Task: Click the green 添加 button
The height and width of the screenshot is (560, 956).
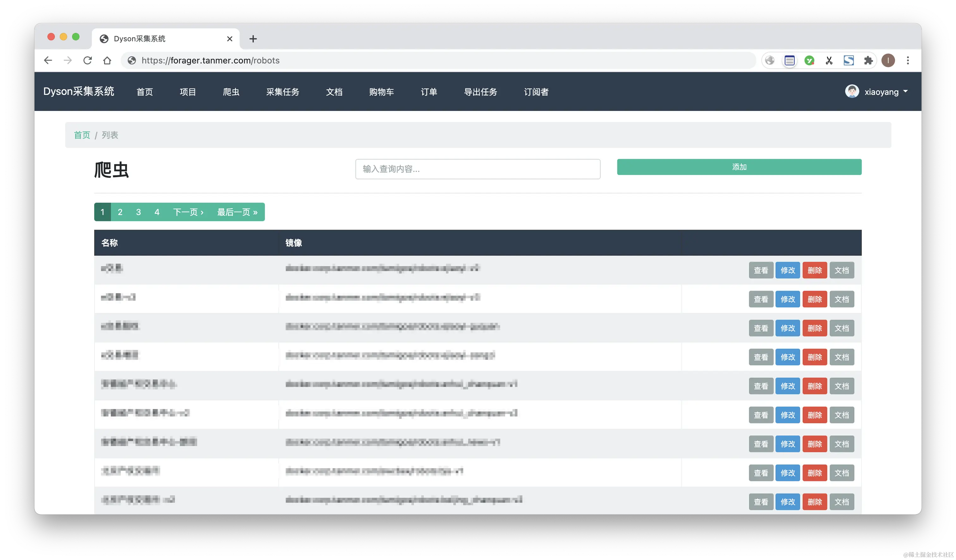Action: point(739,167)
